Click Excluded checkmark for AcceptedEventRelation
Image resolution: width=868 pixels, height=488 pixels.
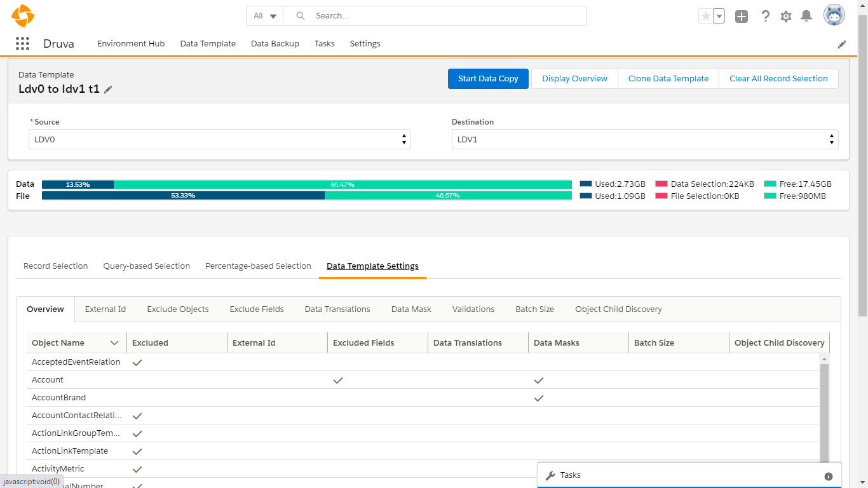[x=137, y=362]
